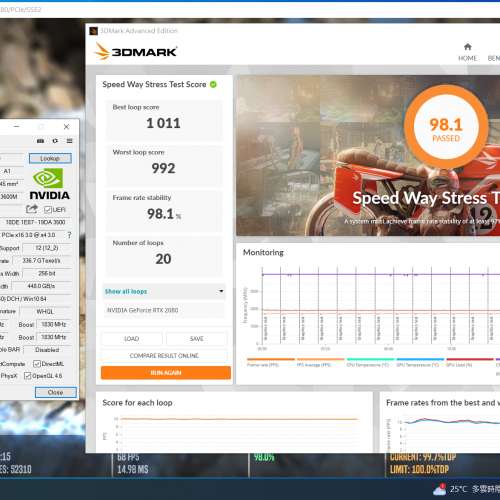500x500 pixels.
Task: Toggle the UEFI checkbox in GPU-Z
Action: pyautogui.click(x=48, y=210)
